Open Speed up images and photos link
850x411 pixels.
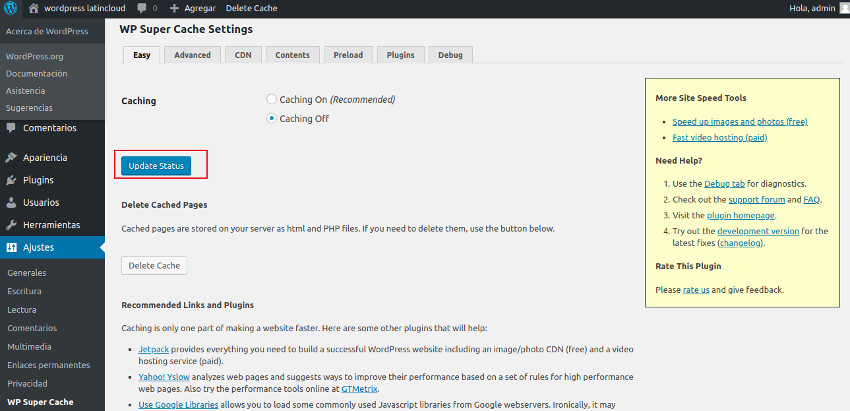(740, 122)
